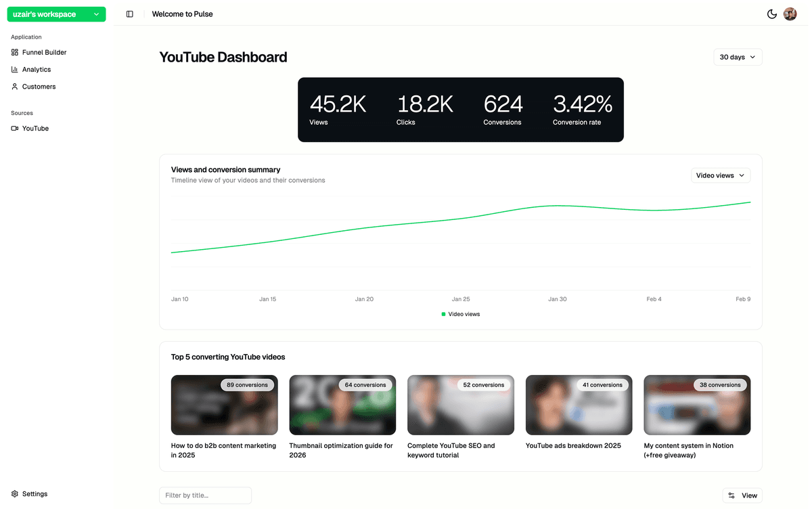Screen dimensions: 812x509
Task: Open the b2b content marketing video title
Action: coord(223,450)
